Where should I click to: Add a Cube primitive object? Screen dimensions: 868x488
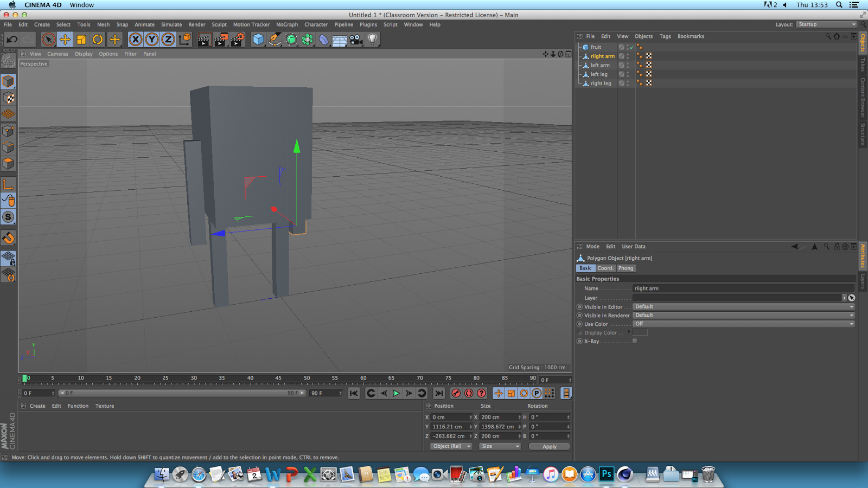[258, 39]
